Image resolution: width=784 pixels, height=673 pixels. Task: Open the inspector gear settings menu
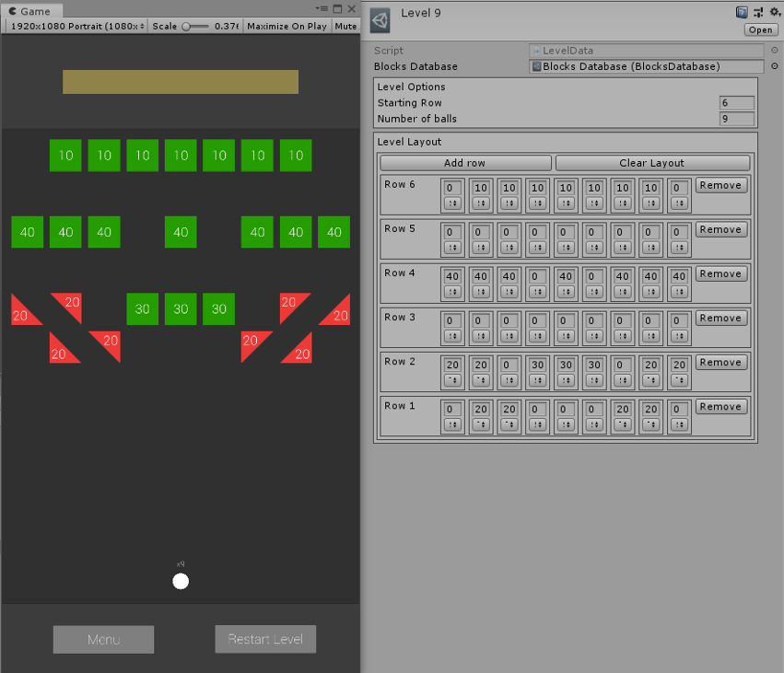[x=774, y=12]
